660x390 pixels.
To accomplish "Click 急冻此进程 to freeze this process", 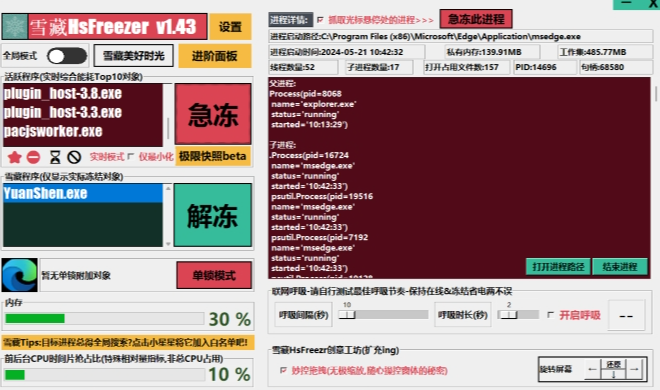I will 476,19.
